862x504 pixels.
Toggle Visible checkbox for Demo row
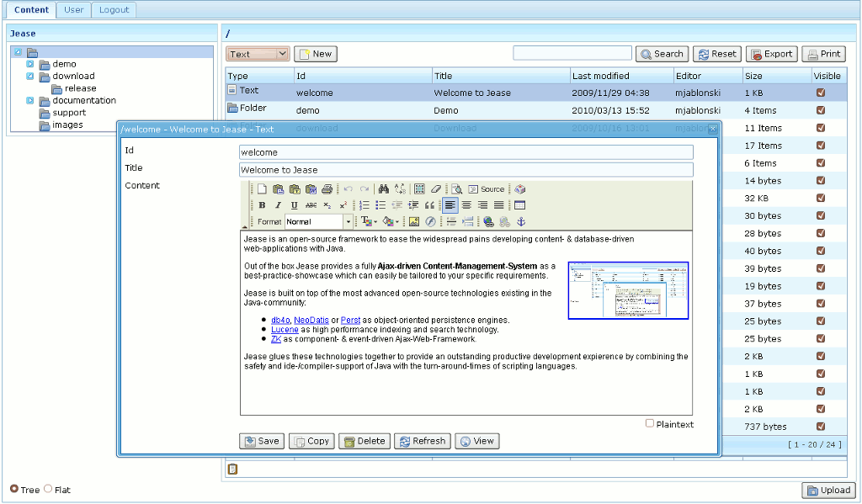click(x=821, y=110)
